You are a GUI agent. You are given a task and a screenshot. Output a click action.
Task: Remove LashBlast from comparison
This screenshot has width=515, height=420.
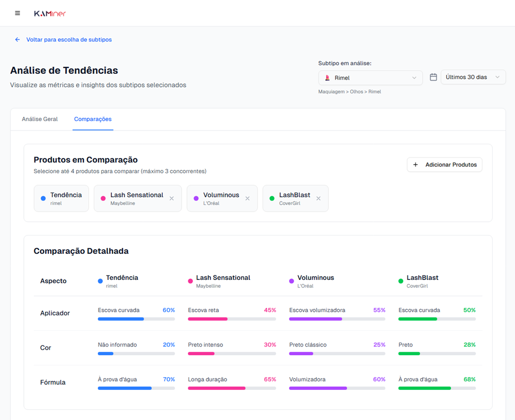tap(318, 198)
